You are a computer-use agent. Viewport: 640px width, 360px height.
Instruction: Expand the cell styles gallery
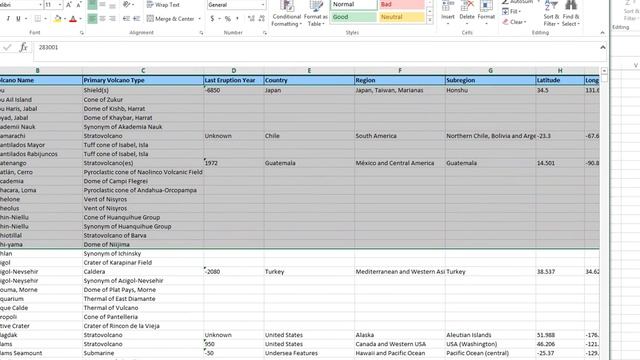point(429,20)
